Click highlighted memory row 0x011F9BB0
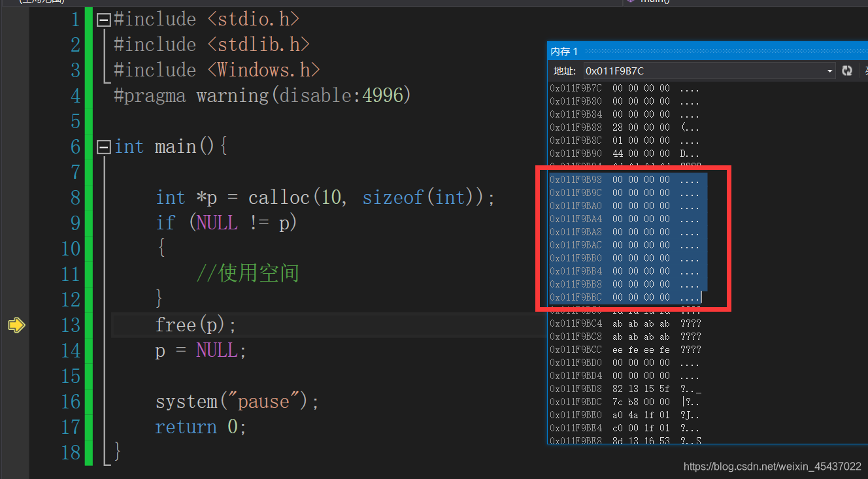This screenshot has height=479, width=868. 624,258
